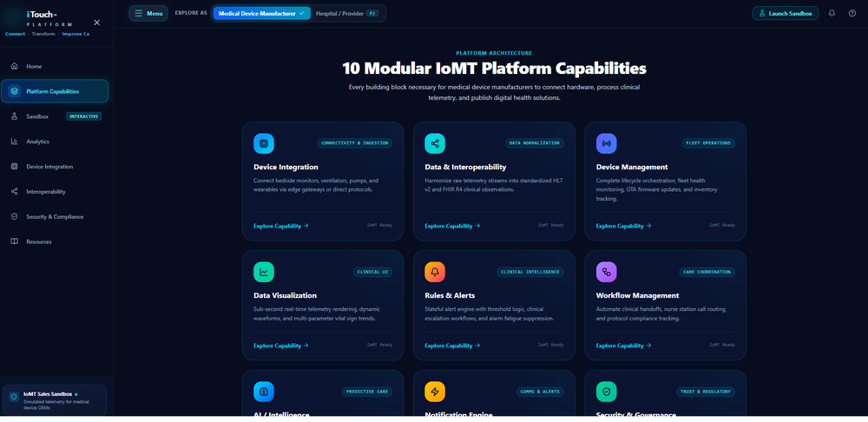868x422 pixels.
Task: Click the Device Integration chip icon in sidebar
Action: point(15,166)
